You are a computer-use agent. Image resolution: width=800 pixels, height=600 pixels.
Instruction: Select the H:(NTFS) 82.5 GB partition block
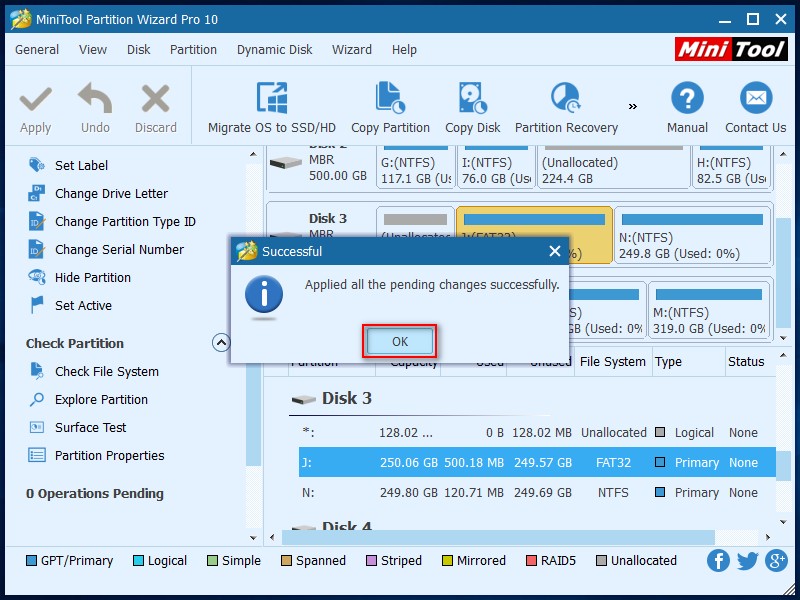click(x=732, y=167)
